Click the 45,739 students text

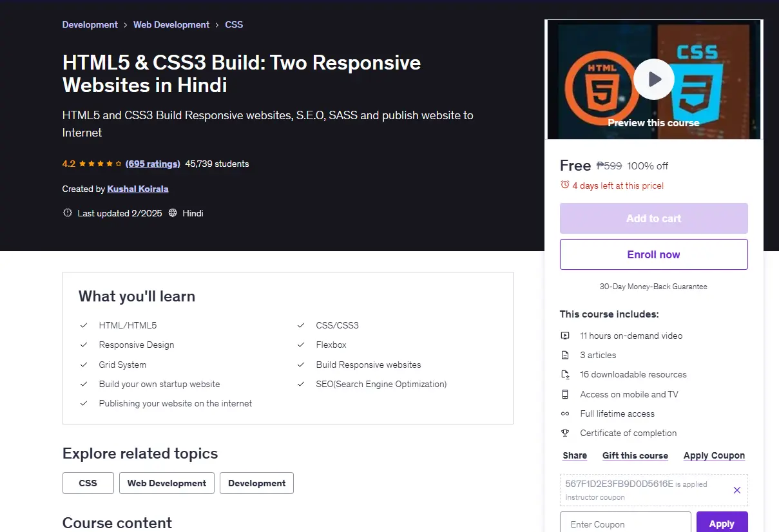pos(217,164)
